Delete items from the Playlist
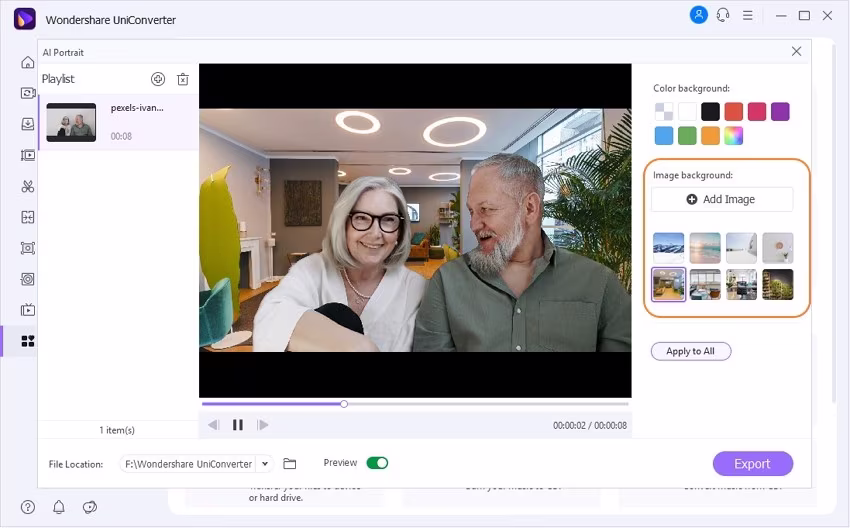850x528 pixels. point(183,79)
